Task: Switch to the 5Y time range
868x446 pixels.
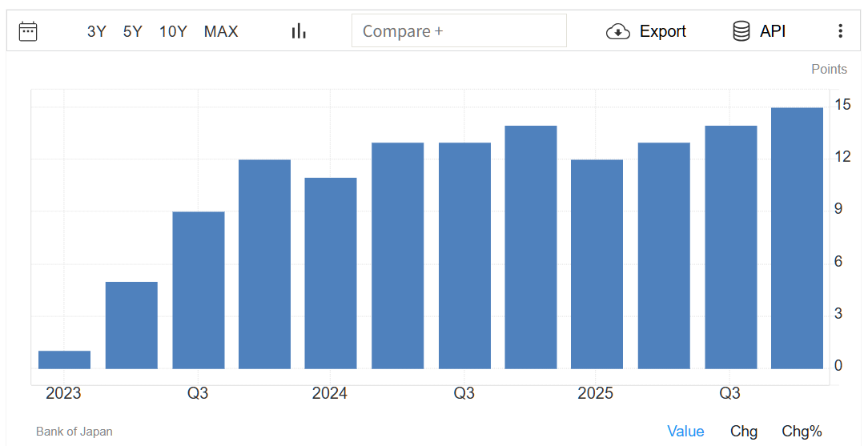Action: click(132, 31)
